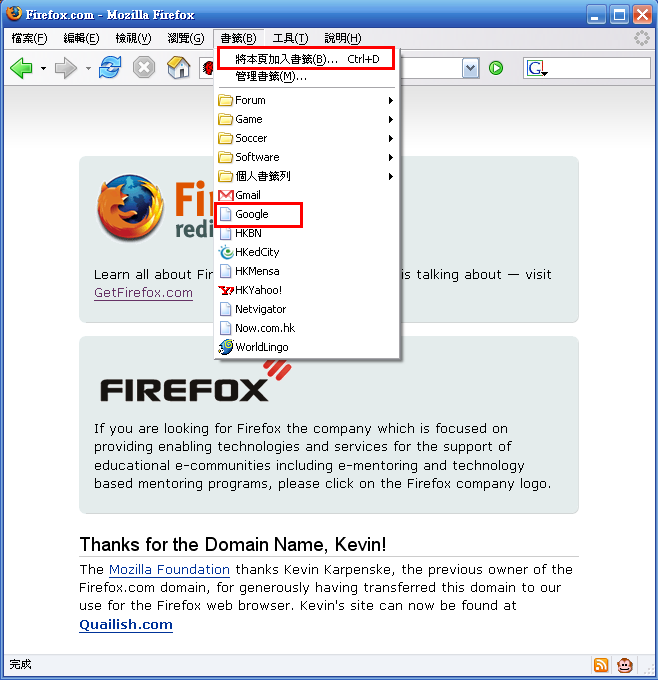Click the orange RSS feed icon
658x680 pixels.
[601, 665]
